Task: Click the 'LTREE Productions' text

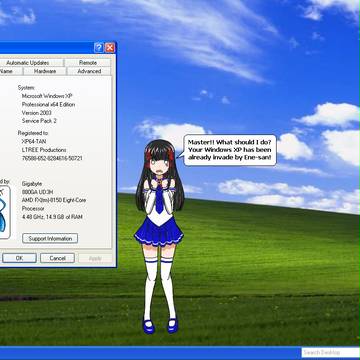Action: pos(44,150)
